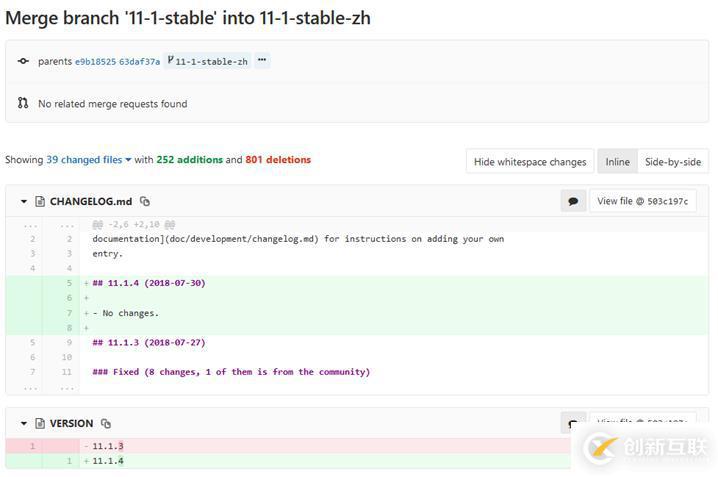Open parent commit 63daf37a
This screenshot has height=477, width=718.
point(139,62)
